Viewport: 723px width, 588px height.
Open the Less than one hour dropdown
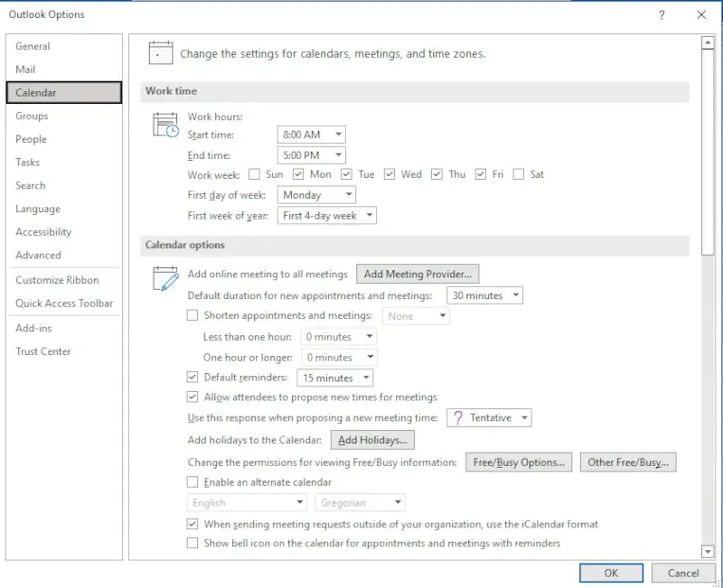click(x=338, y=337)
